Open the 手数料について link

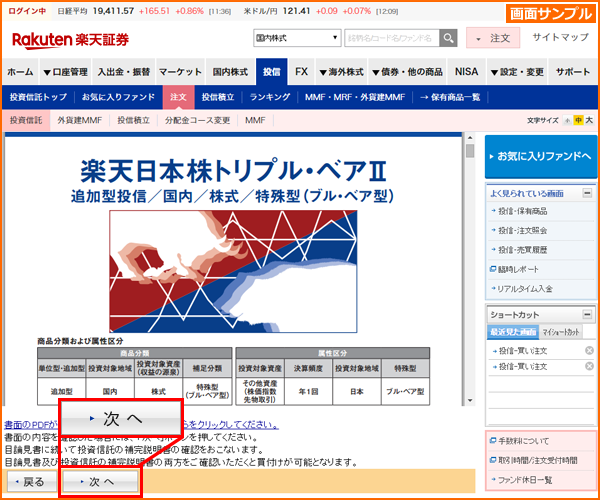coord(523,441)
